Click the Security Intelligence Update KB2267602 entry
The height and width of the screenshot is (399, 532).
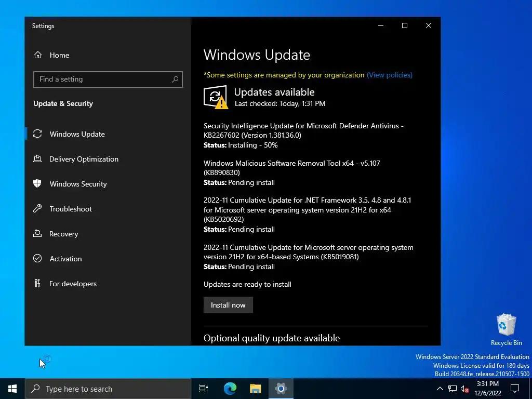(303, 136)
